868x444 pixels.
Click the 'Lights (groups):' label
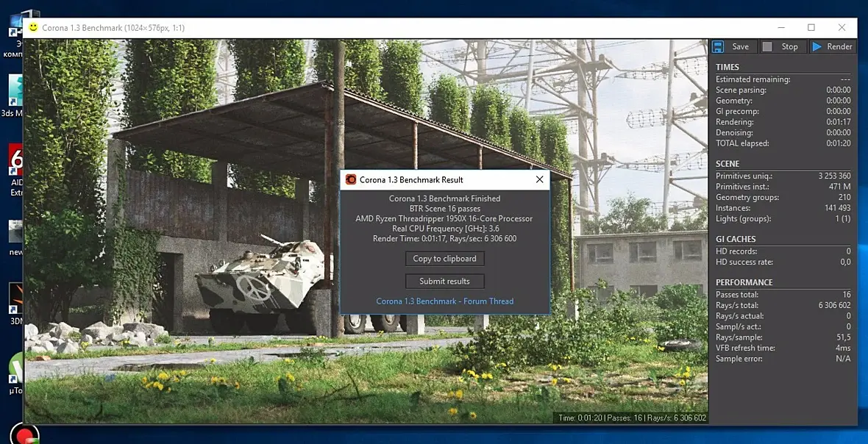[x=743, y=218]
